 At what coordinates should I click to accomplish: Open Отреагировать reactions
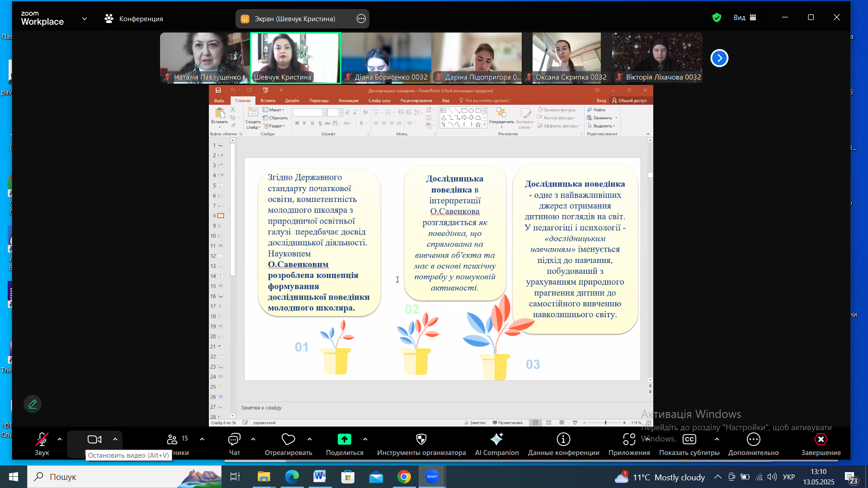pos(288,444)
